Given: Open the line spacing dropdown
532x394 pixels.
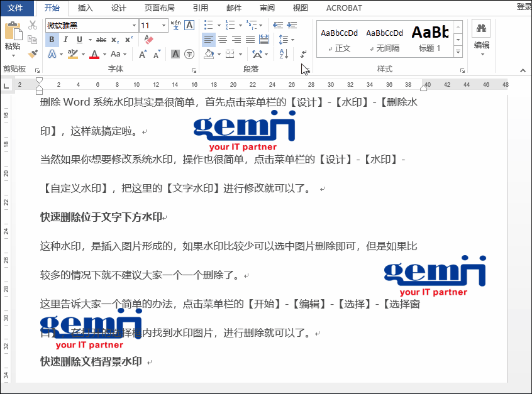Looking at the screenshot, I should tap(291, 40).
